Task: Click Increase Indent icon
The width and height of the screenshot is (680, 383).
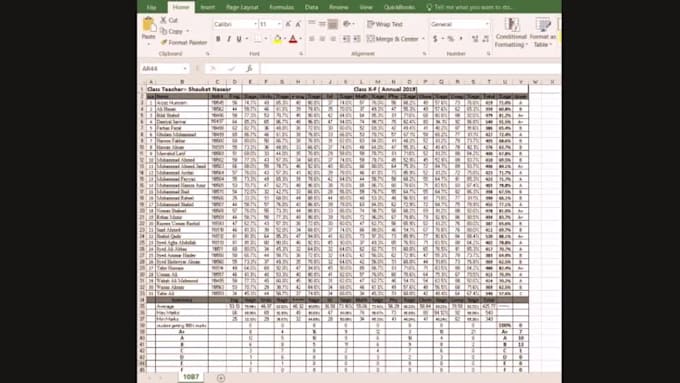Action: point(356,39)
